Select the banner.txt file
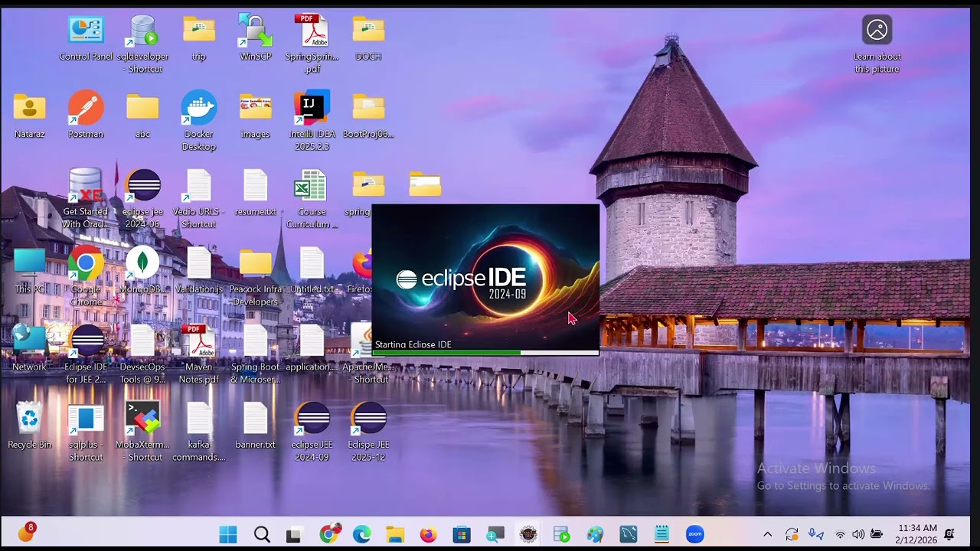 [x=256, y=425]
